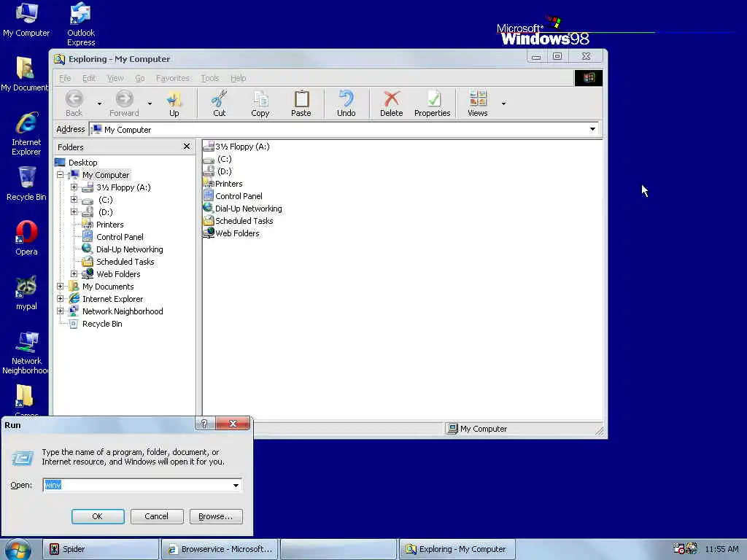The height and width of the screenshot is (560, 747).
Task: Open the File menu
Action: [x=65, y=78]
